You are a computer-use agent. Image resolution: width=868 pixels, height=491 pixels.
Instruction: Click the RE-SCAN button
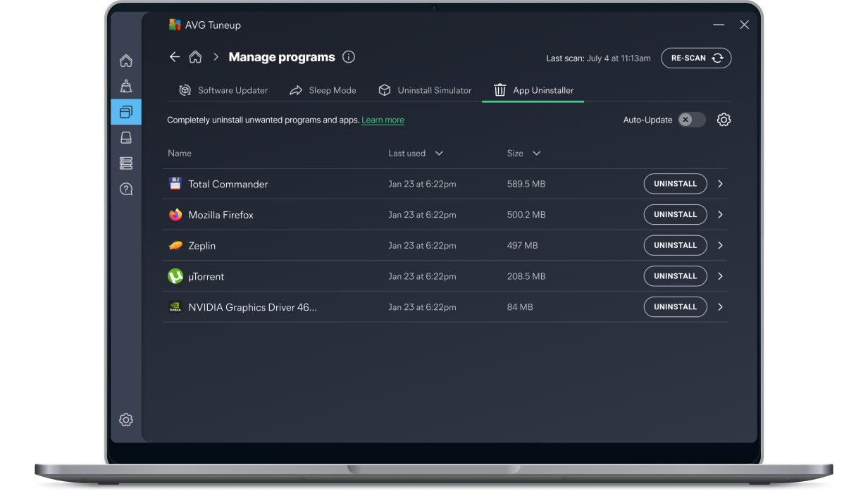point(696,58)
